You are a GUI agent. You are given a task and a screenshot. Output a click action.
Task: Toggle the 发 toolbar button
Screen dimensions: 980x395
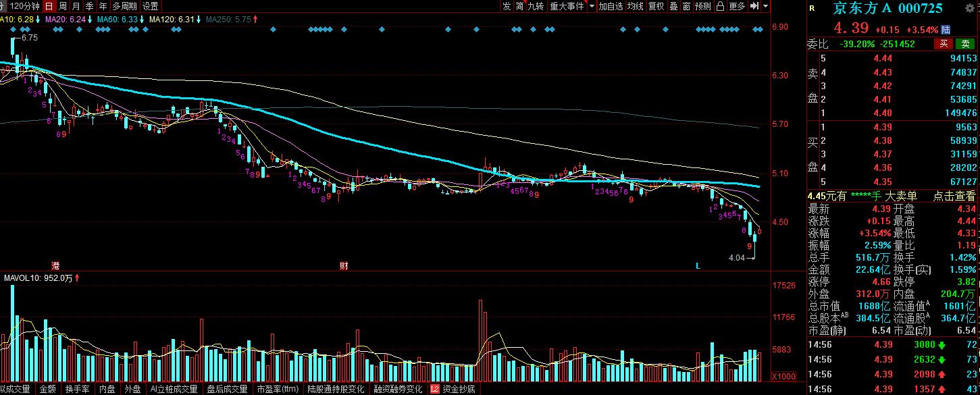pos(507,6)
